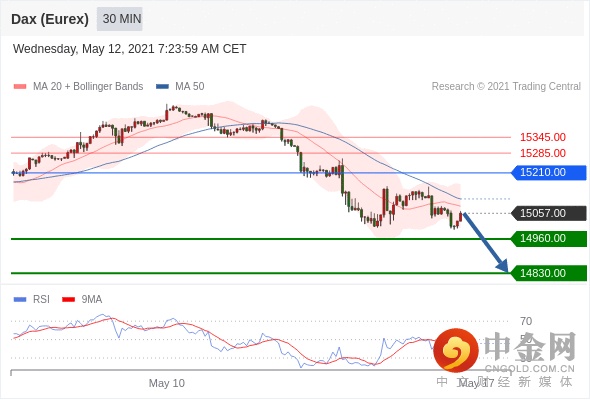Viewport: 590px width, 400px height.
Task: Click the black 15057.00 current price tag
Action: [549, 213]
